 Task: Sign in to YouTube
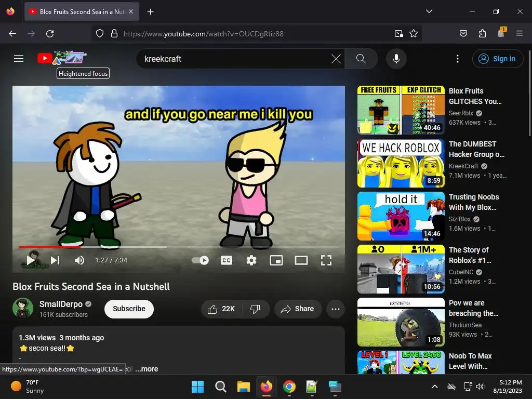pos(497,59)
